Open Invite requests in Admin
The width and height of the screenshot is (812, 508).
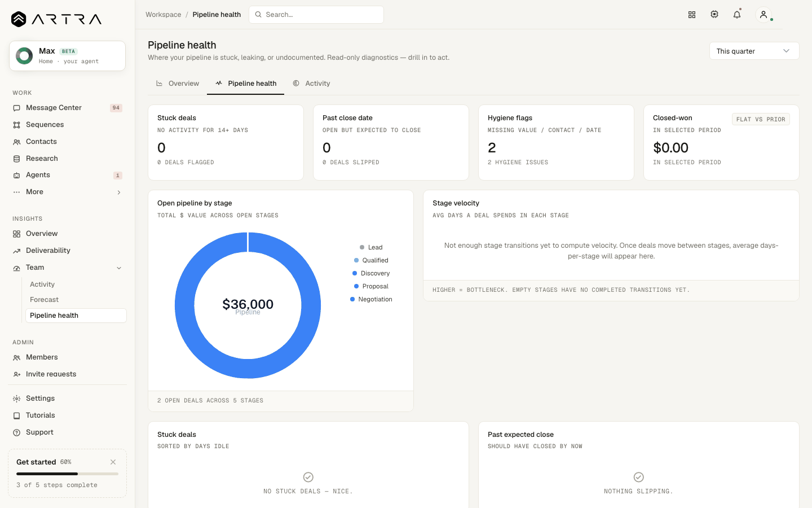pos(67,374)
